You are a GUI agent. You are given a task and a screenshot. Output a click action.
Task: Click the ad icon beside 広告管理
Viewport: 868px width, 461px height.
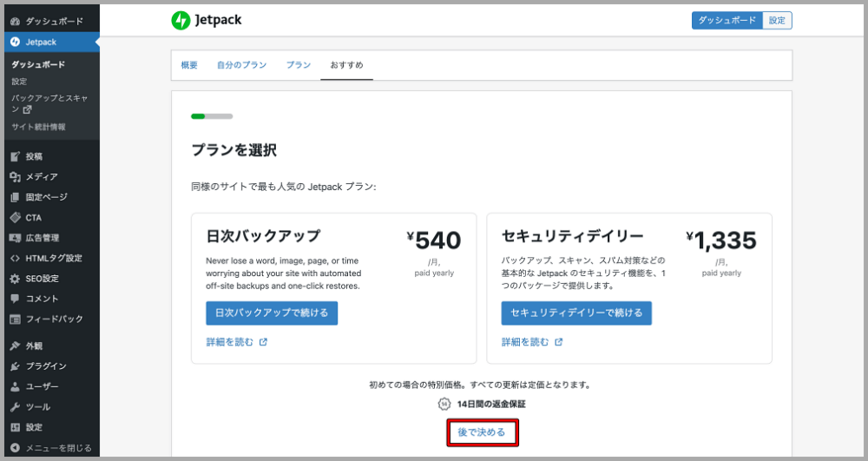click(15, 237)
